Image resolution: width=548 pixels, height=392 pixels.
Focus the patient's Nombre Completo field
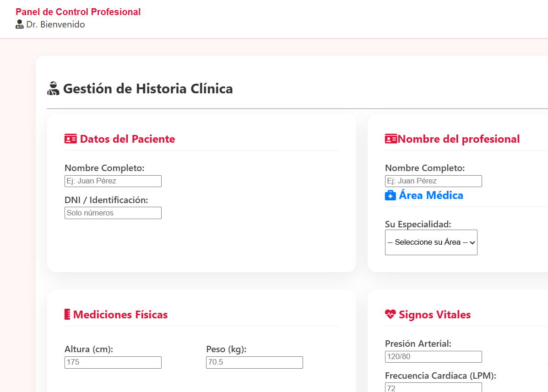tap(113, 181)
